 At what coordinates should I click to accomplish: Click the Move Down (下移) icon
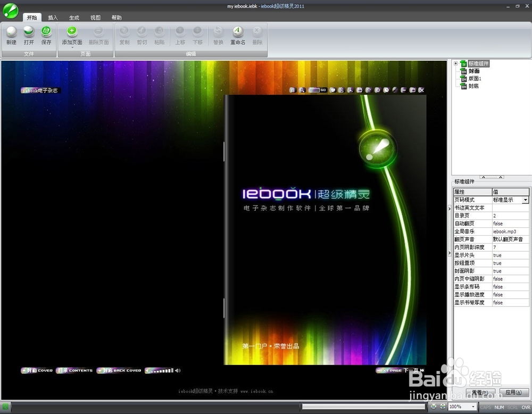pyautogui.click(x=197, y=32)
